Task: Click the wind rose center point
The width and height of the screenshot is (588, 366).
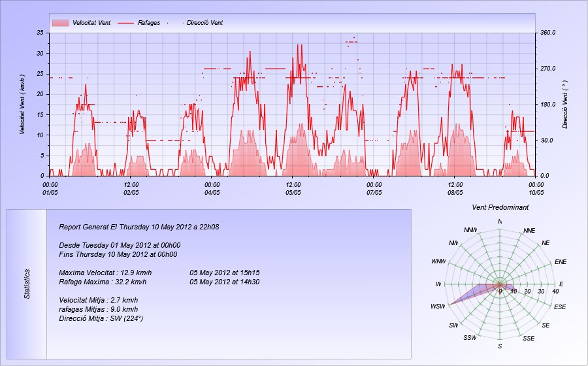Action: tap(500, 284)
